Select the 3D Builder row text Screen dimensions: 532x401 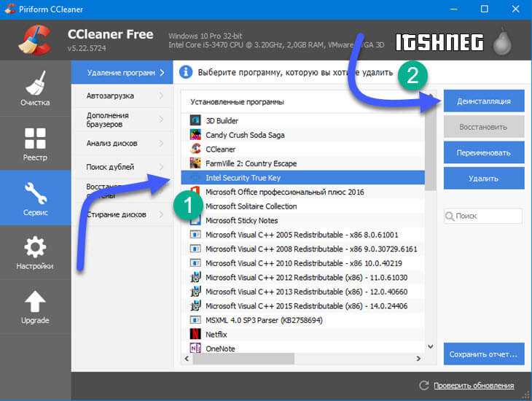pyautogui.click(x=222, y=120)
